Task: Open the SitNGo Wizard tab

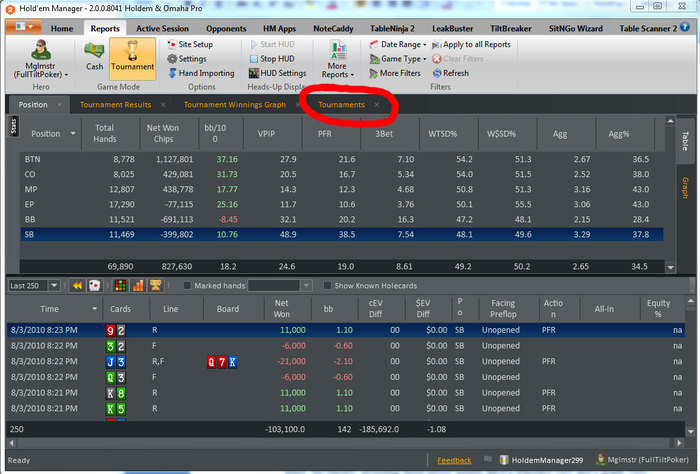Action: (575, 28)
